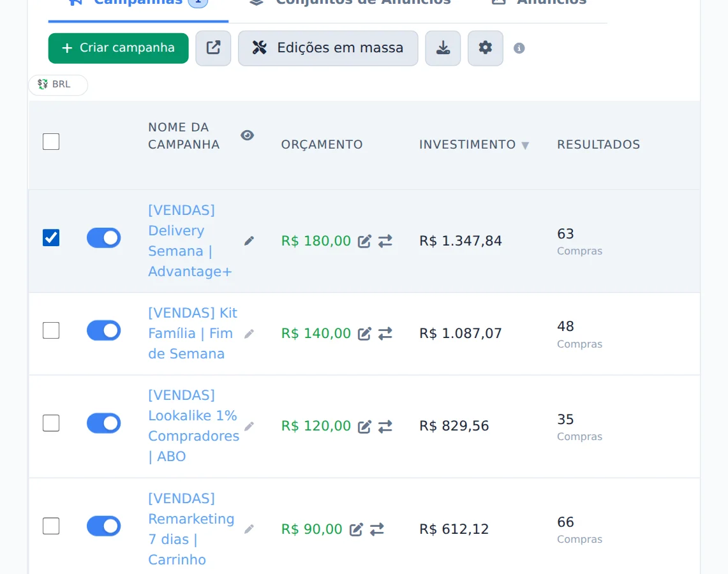
Task: Click the 48 Compras result
Action: point(579,334)
